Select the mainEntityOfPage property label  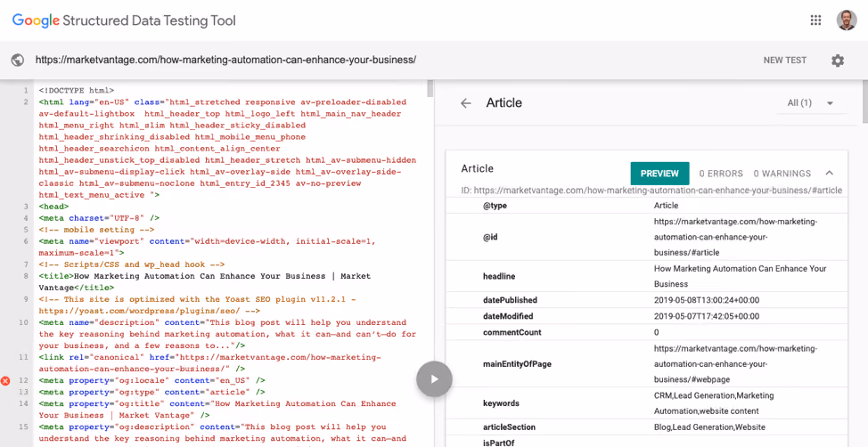[x=517, y=364]
